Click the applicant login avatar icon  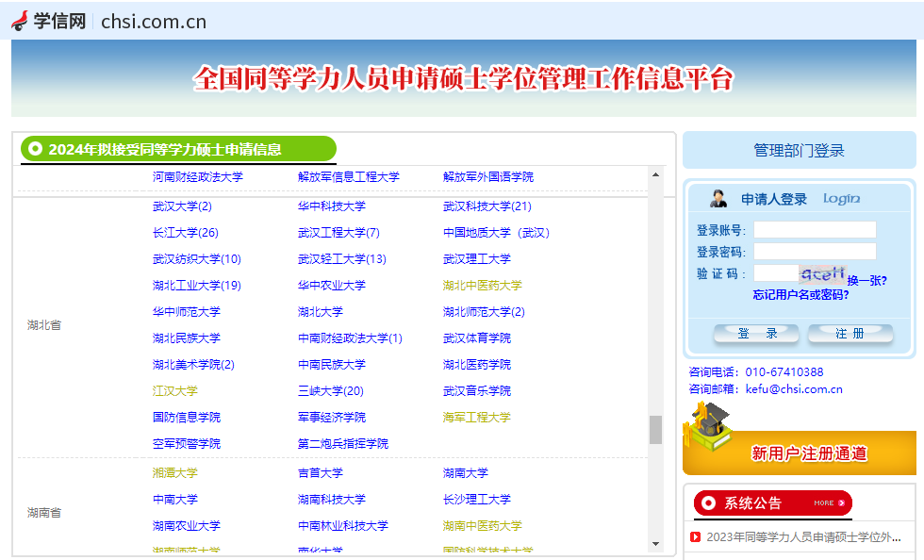click(x=718, y=199)
